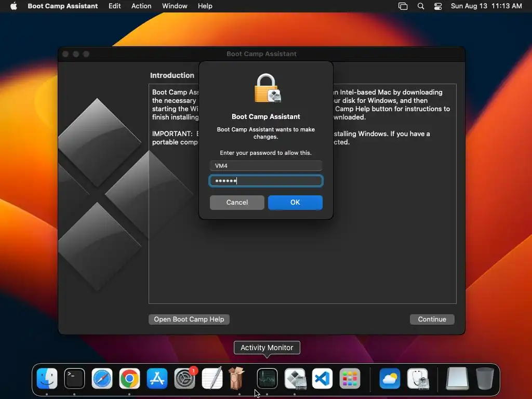
Task: Click the Introduction heading
Action: 172,75
